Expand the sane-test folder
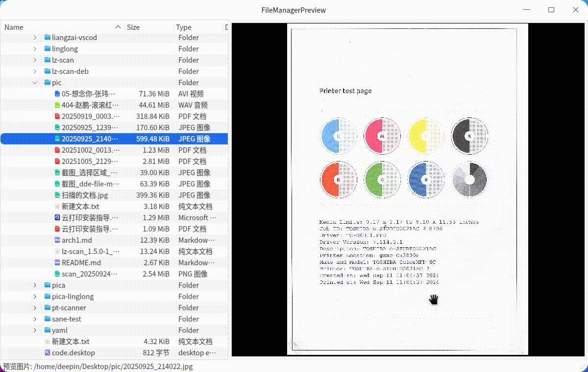 point(35,319)
